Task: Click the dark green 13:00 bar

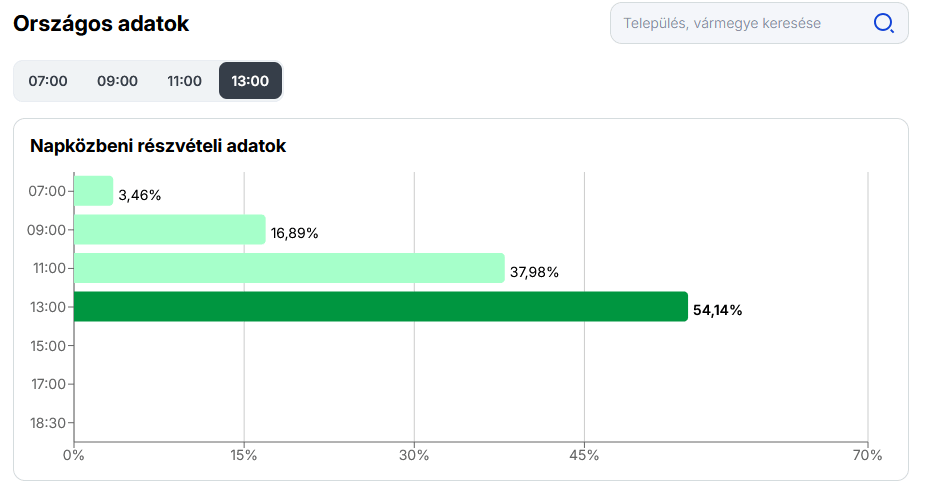Action: [381, 306]
